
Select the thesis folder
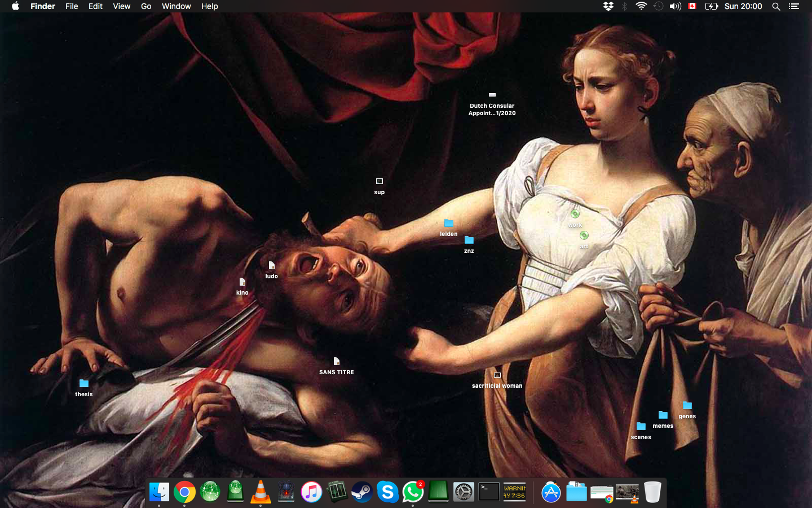click(x=83, y=388)
